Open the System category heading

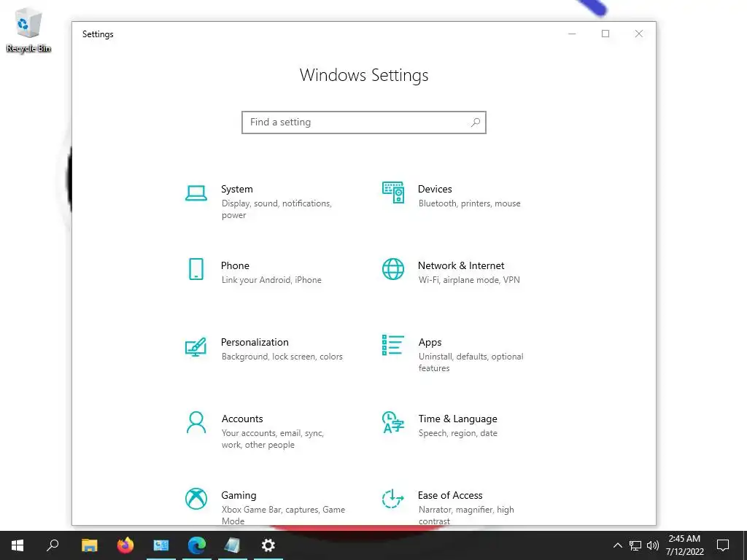point(237,189)
